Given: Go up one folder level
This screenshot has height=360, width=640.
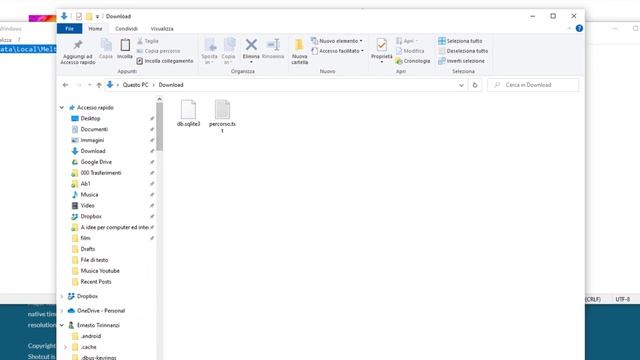Looking at the screenshot, I should coord(99,85).
